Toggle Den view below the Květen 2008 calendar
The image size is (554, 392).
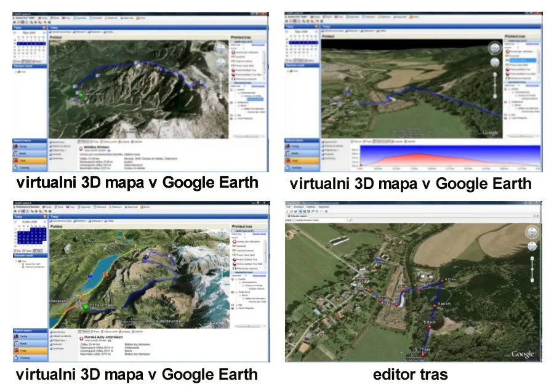[x=18, y=251]
